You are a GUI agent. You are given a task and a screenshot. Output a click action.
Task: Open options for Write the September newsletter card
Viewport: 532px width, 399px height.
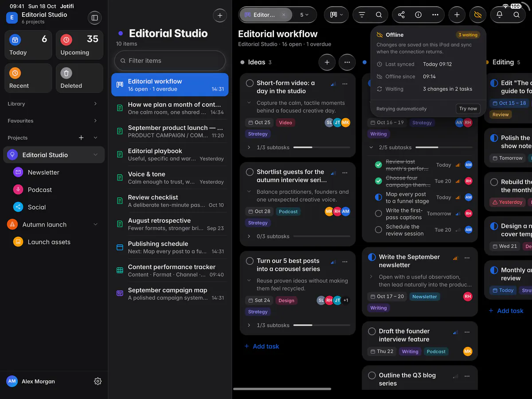(467, 258)
